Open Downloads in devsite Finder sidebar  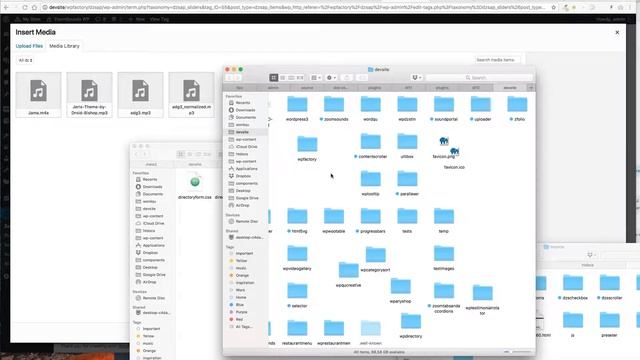pyautogui.click(x=245, y=110)
